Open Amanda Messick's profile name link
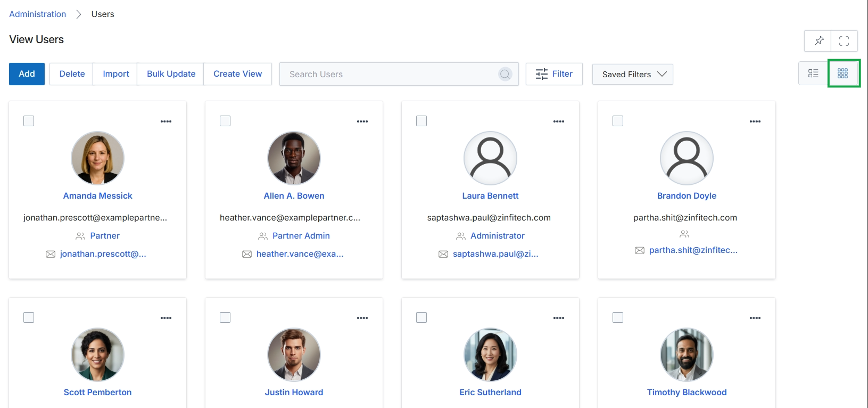 click(x=97, y=196)
